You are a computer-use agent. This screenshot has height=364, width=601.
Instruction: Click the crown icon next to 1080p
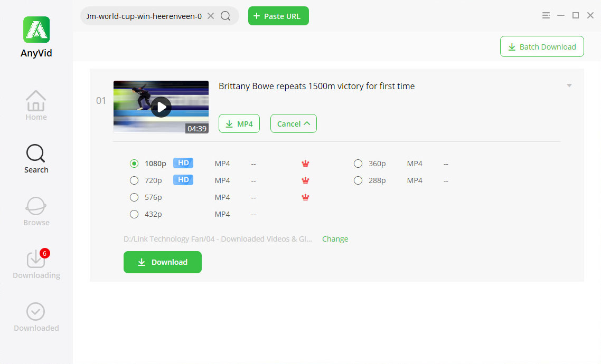(305, 164)
